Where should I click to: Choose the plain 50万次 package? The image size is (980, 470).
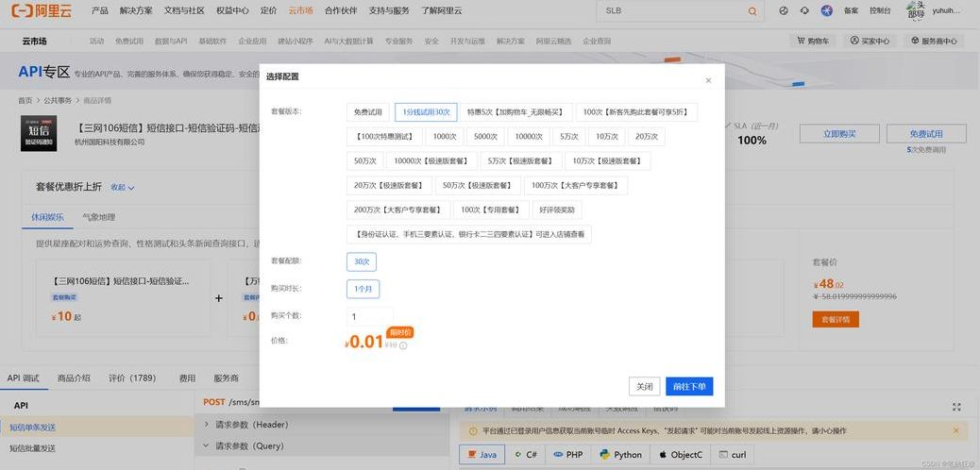[365, 160]
